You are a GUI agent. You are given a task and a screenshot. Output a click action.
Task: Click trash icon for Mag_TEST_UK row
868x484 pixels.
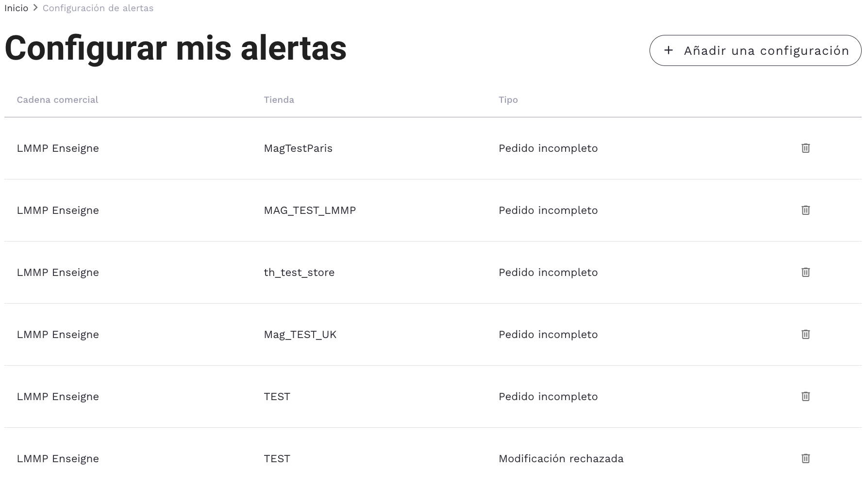click(x=805, y=334)
